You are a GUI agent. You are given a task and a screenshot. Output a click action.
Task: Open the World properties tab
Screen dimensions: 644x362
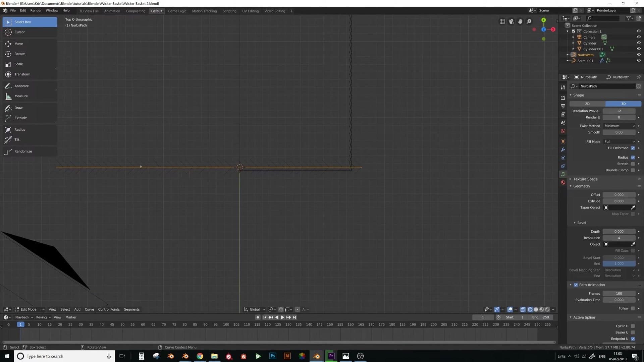[x=563, y=131]
